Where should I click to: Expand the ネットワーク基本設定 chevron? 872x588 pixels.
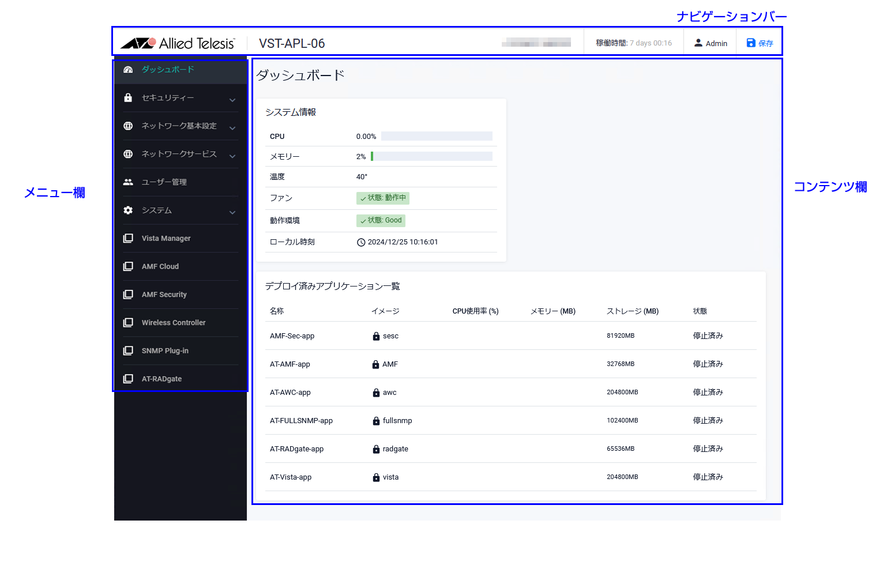(x=232, y=128)
